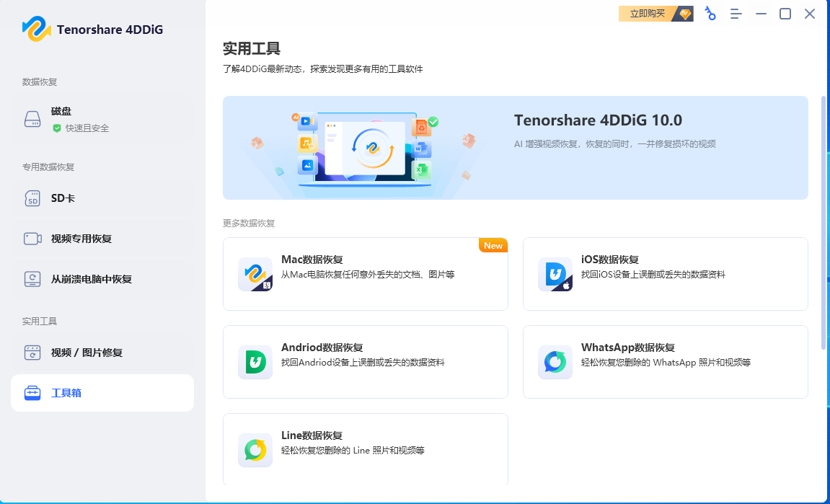
Task: Select 磁盘 in the sidebar
Action: (x=102, y=119)
